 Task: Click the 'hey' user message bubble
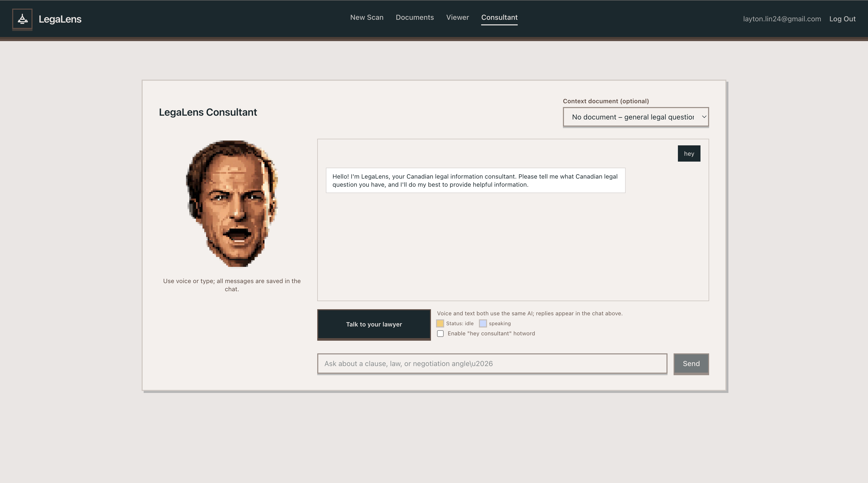coord(689,153)
